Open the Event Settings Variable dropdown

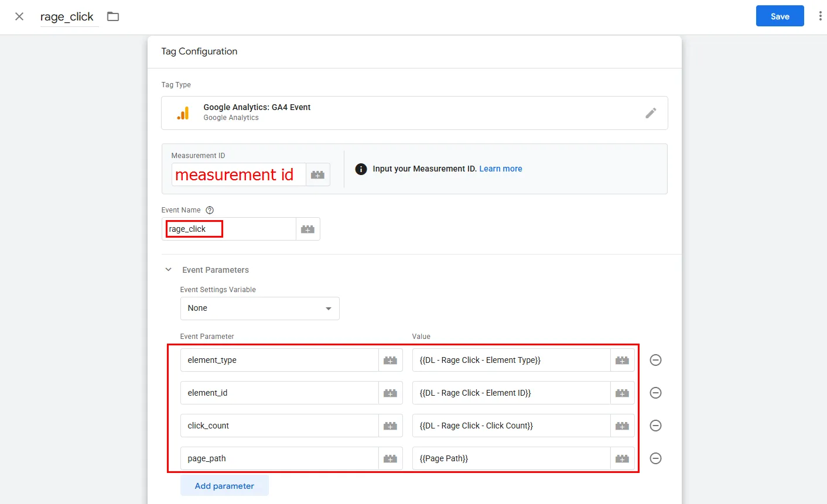259,308
